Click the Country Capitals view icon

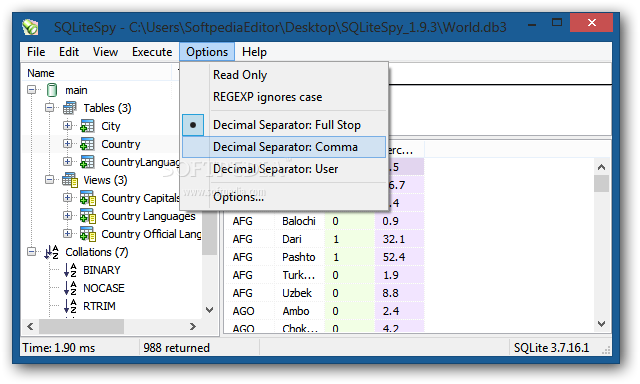88,198
